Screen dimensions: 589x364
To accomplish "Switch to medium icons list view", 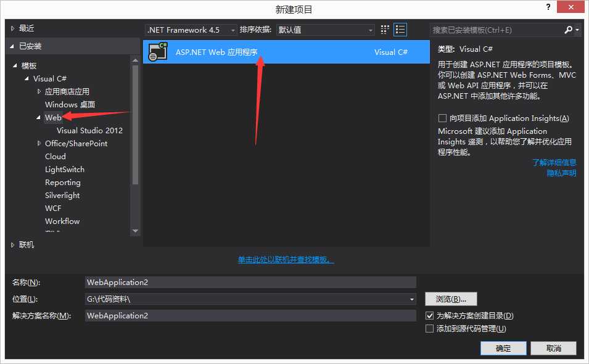I will click(400, 30).
